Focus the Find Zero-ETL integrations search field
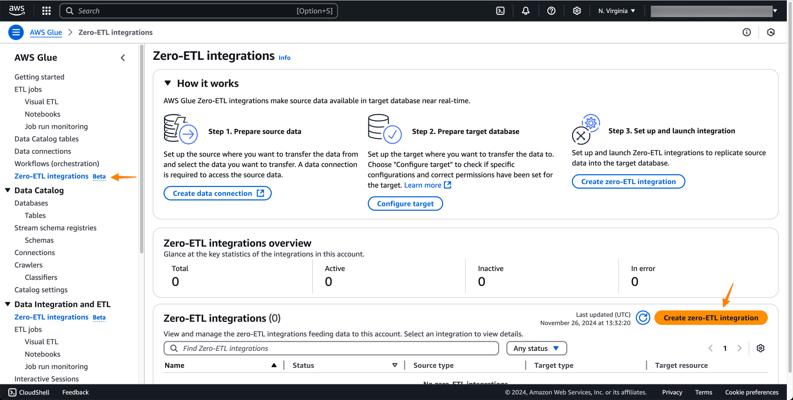 [335, 348]
